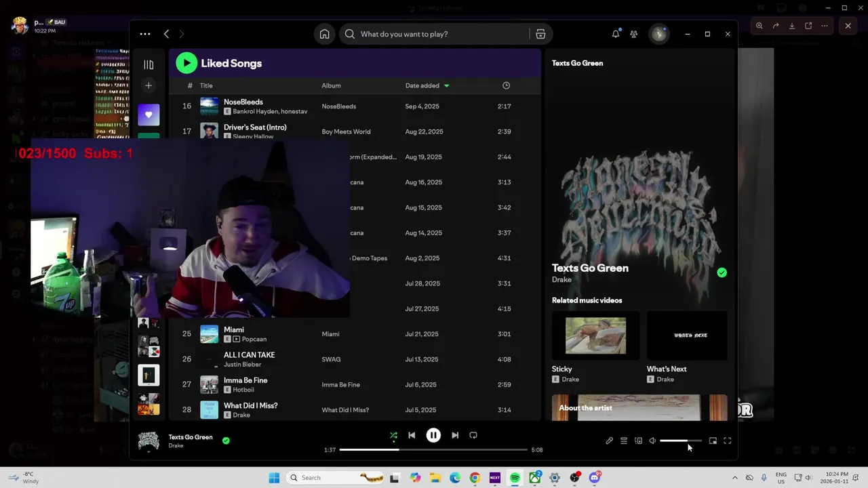
Task: Sort by the duration clock icon
Action: click(x=506, y=85)
